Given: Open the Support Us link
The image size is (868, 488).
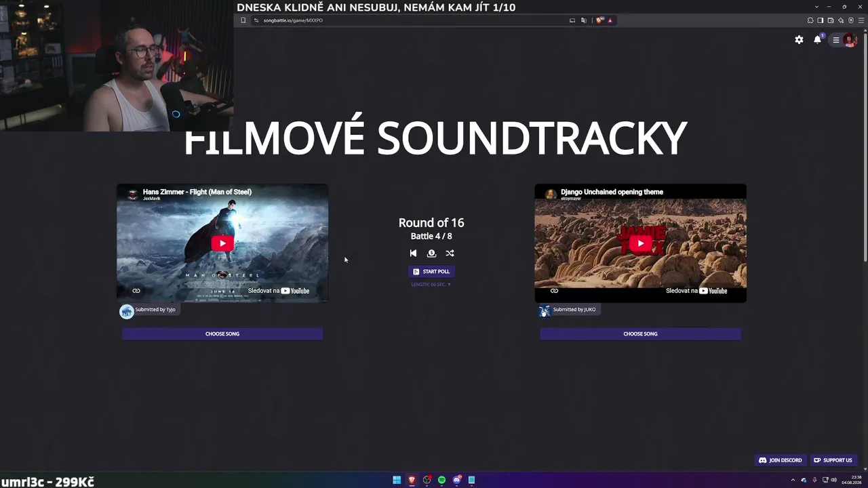Looking at the screenshot, I should coord(833,460).
